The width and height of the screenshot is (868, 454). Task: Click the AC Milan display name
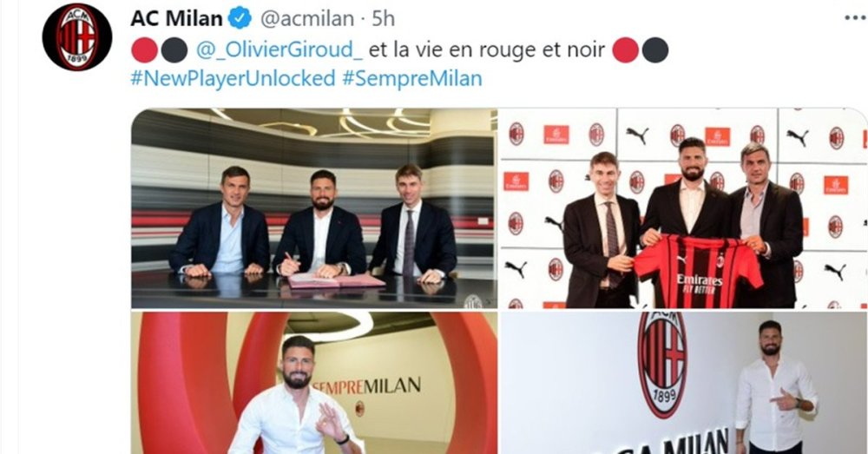(x=176, y=19)
